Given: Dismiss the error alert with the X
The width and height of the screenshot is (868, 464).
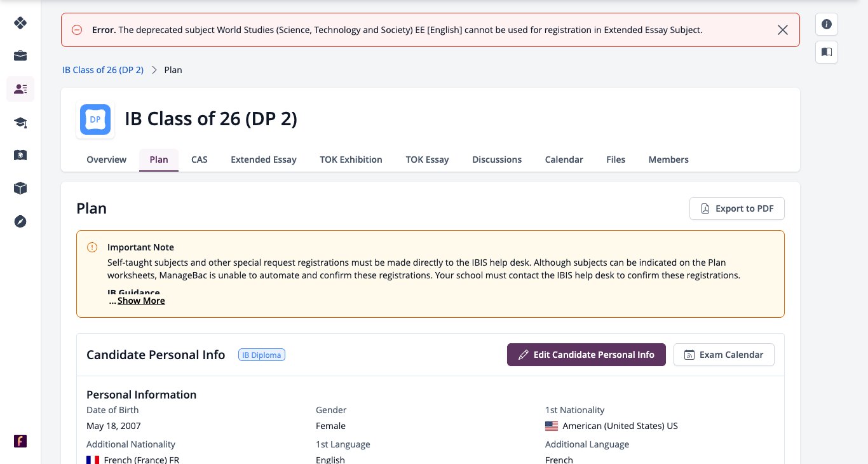Looking at the screenshot, I should coord(783,30).
